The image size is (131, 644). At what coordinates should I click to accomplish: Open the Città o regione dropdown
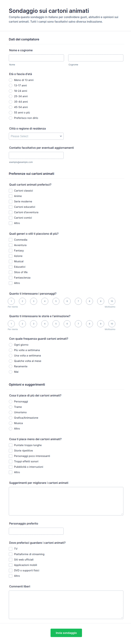[x=36, y=136]
